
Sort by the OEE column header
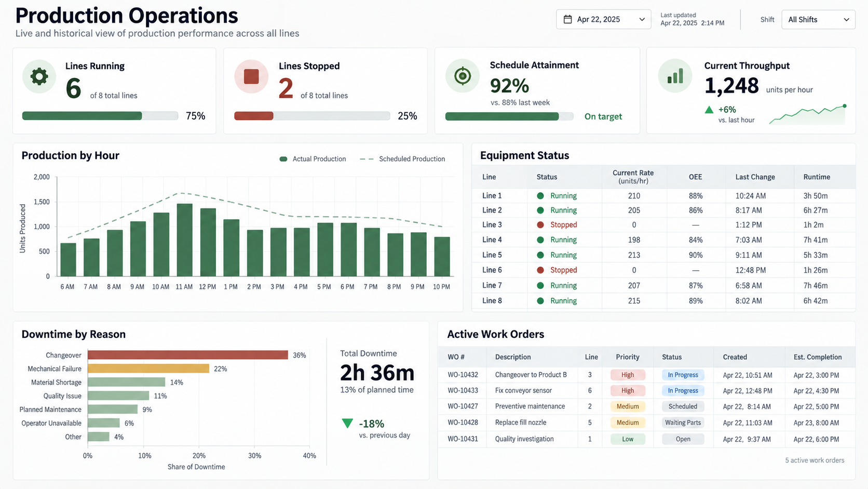click(695, 177)
